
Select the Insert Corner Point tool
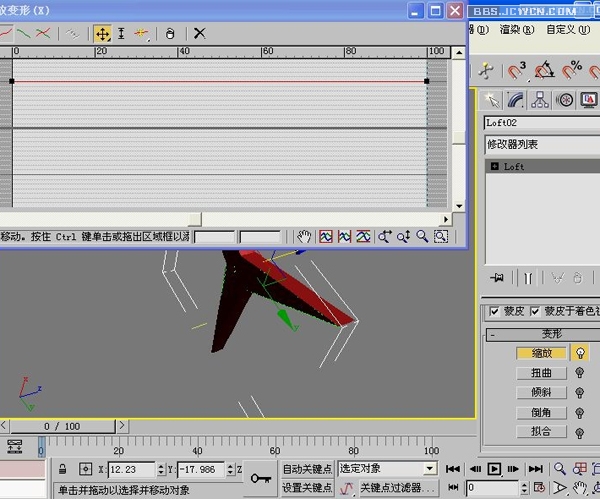(141, 34)
